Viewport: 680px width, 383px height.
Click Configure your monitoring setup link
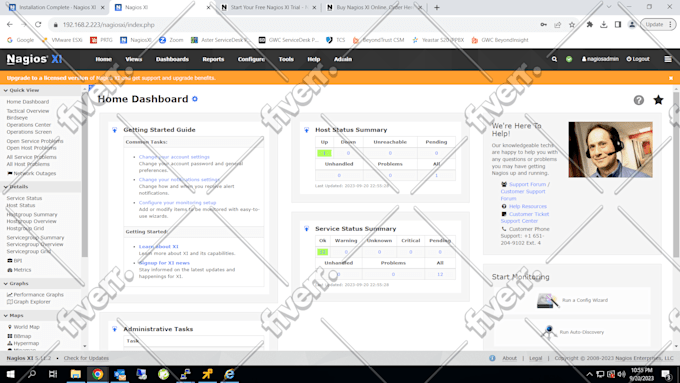click(x=177, y=203)
